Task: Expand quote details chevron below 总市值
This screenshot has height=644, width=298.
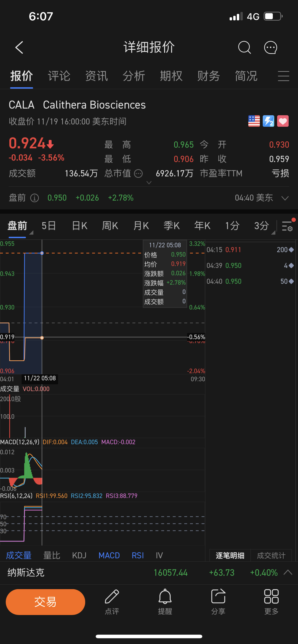Action: click(x=149, y=183)
